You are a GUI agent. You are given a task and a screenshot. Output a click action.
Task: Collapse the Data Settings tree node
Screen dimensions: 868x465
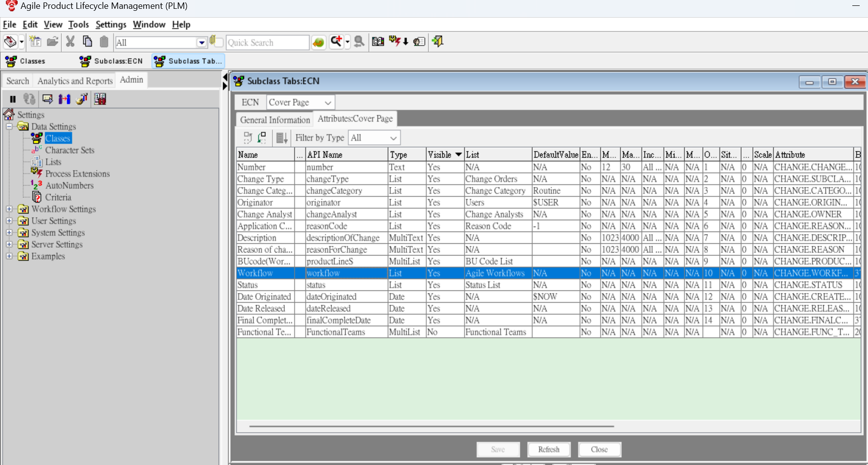pyautogui.click(x=9, y=127)
